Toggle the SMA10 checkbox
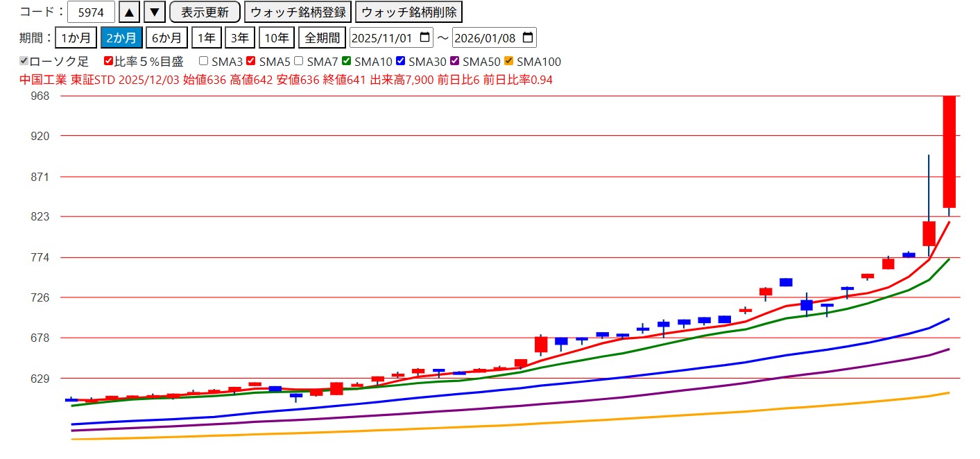 pyautogui.click(x=346, y=61)
